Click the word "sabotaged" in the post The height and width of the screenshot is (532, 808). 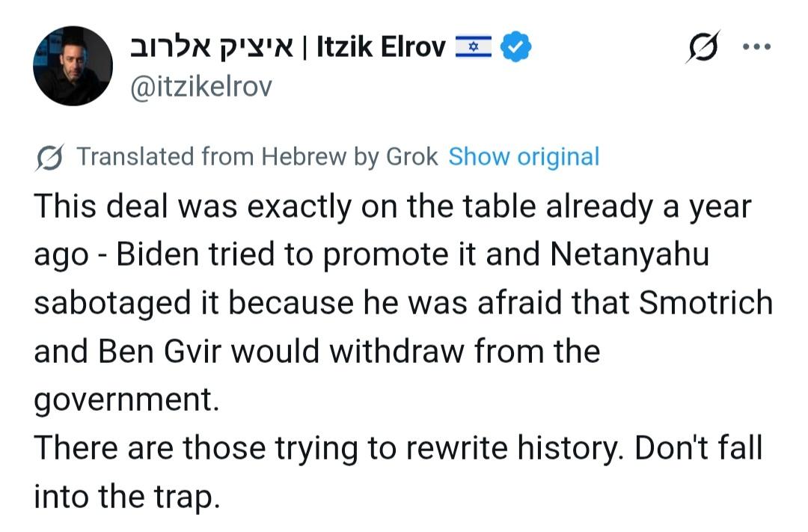(x=105, y=303)
